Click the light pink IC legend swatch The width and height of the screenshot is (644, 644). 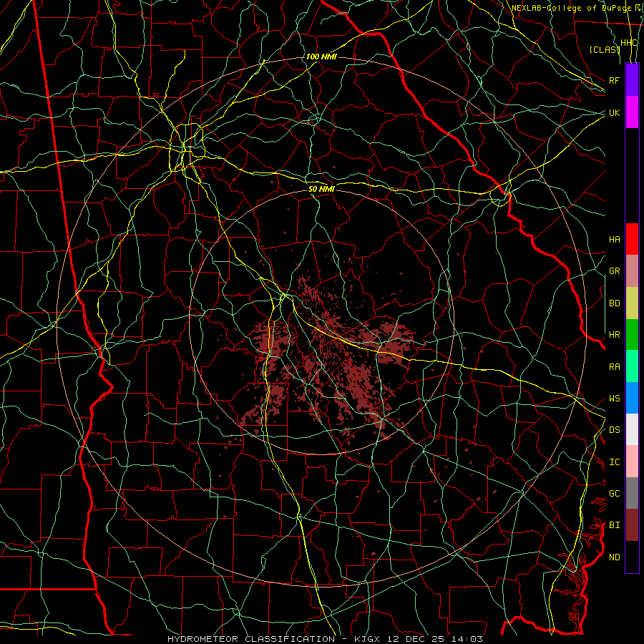[632, 462]
